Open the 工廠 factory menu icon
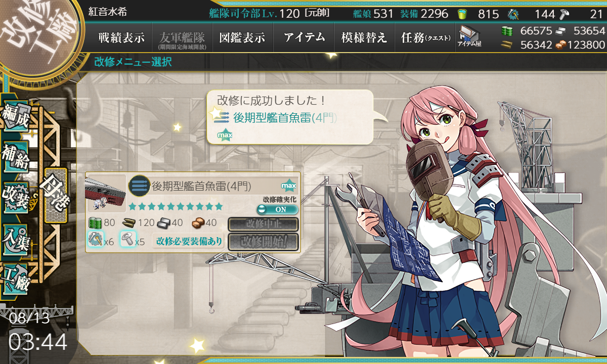Viewport: 607px width, 364px height. (x=14, y=279)
